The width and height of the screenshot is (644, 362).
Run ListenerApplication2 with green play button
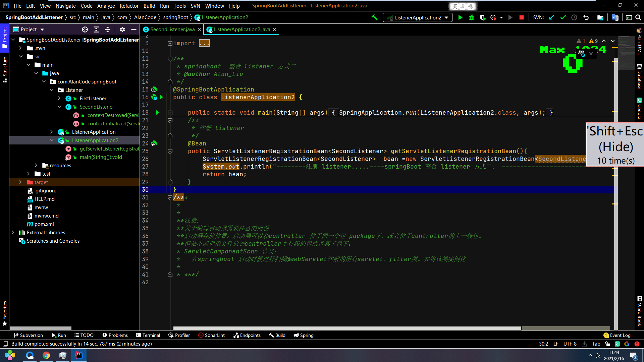[461, 17]
